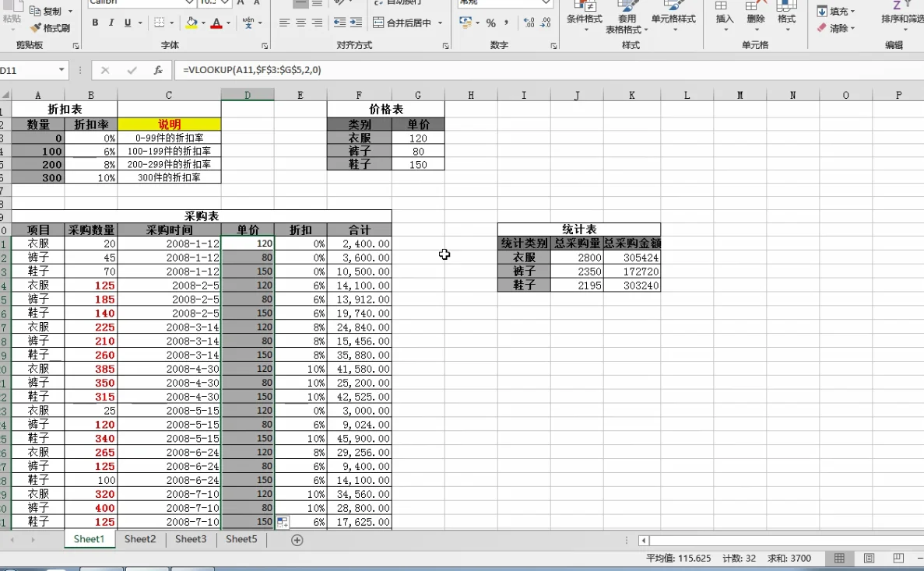Click the Delete cells (删除) button
This screenshot has height=571, width=924.
pos(755,14)
